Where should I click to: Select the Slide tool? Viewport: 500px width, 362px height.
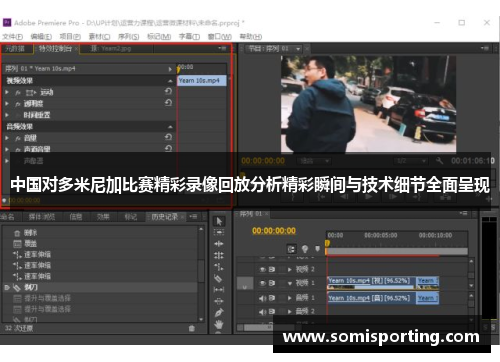click(x=219, y=301)
